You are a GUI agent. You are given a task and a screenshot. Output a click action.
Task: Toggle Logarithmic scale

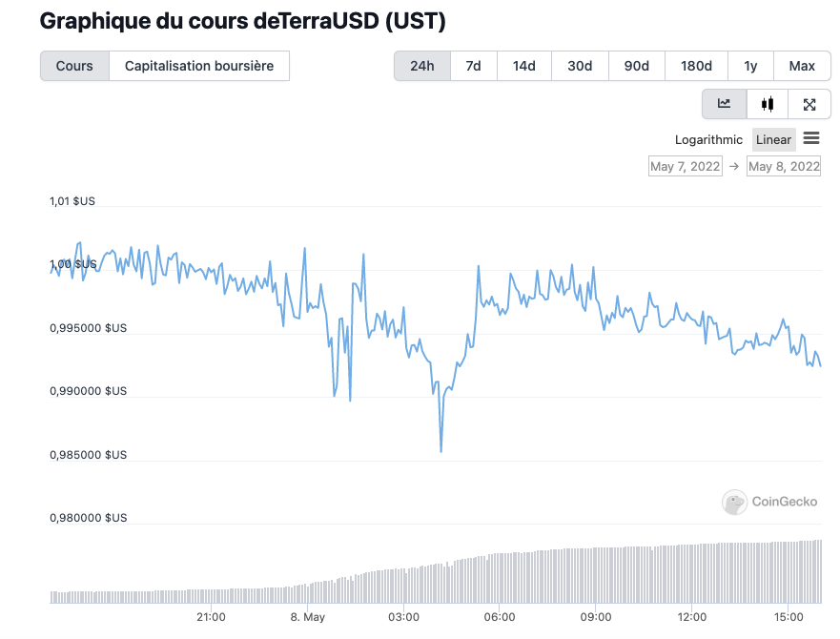(708, 139)
